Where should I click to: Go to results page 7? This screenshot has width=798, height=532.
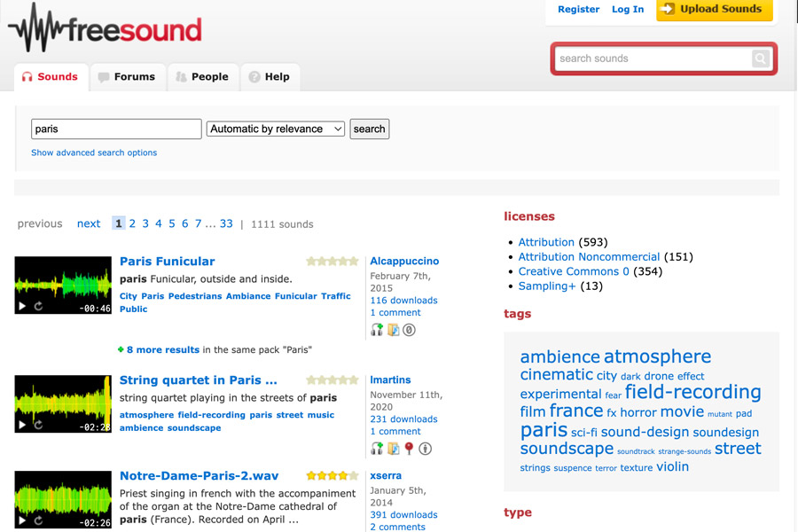coord(199,223)
